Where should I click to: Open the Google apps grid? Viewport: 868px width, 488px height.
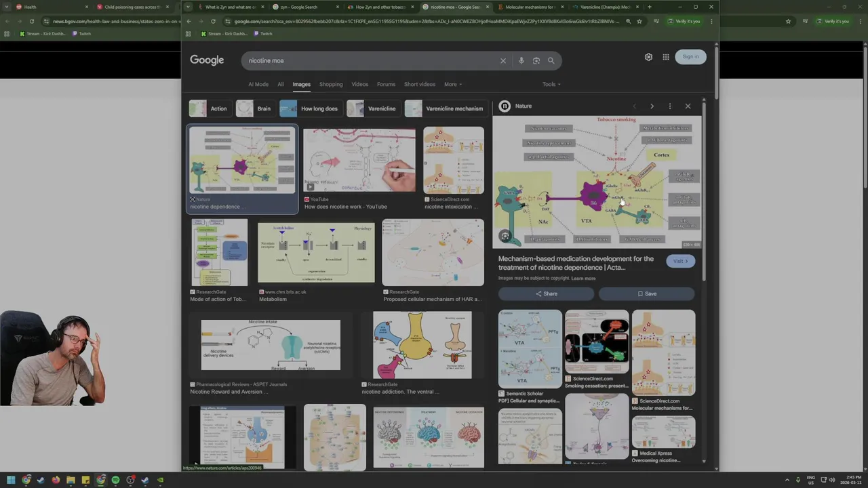[x=666, y=57]
